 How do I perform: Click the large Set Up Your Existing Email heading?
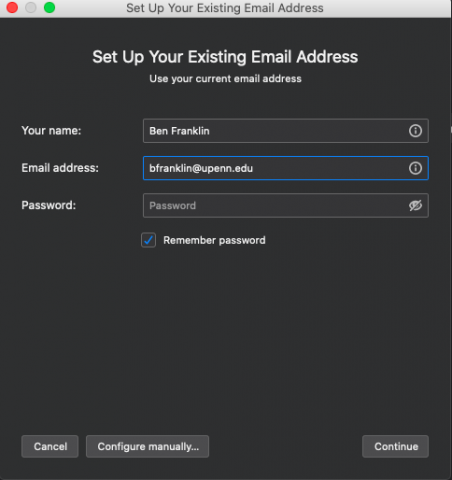[x=225, y=57]
